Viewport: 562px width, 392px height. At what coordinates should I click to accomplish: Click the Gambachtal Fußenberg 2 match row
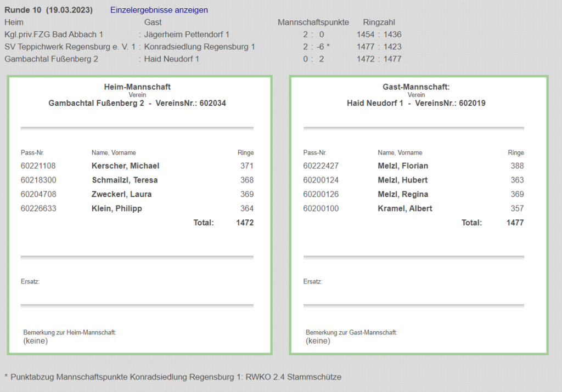[x=51, y=59]
